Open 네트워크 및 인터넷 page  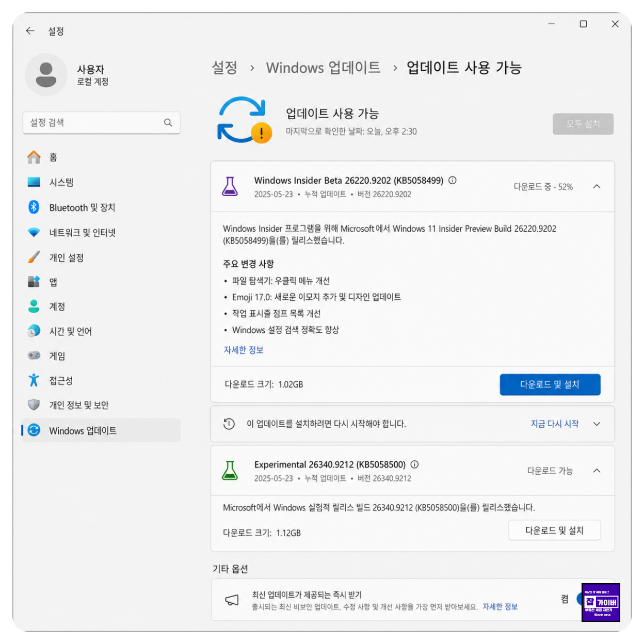click(x=102, y=233)
